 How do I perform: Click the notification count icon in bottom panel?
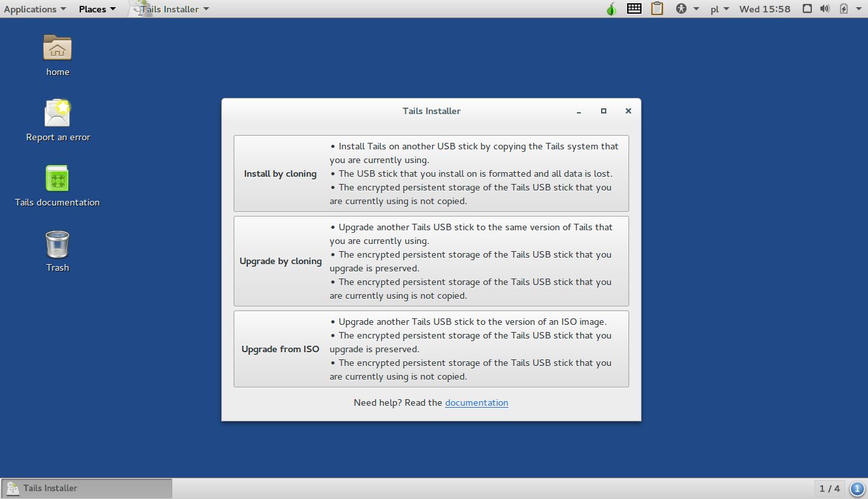[x=857, y=489]
